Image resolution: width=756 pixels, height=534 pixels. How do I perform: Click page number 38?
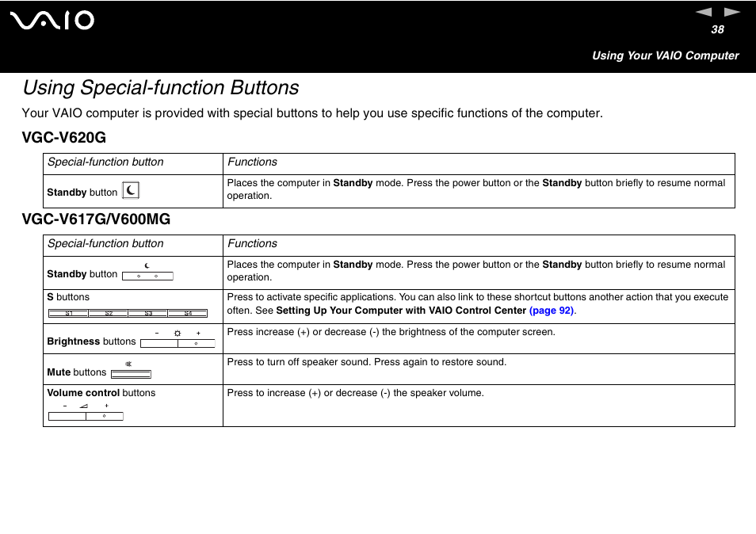pyautogui.click(x=717, y=29)
